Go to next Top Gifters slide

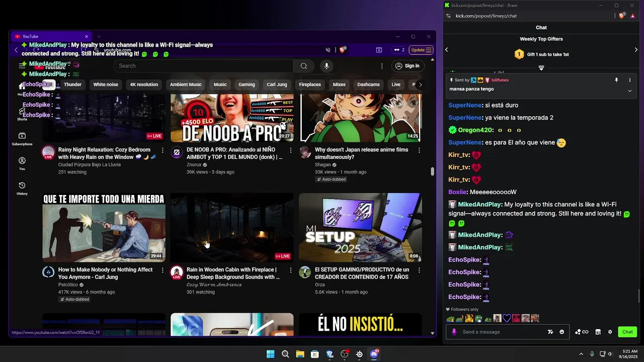[x=636, y=49]
